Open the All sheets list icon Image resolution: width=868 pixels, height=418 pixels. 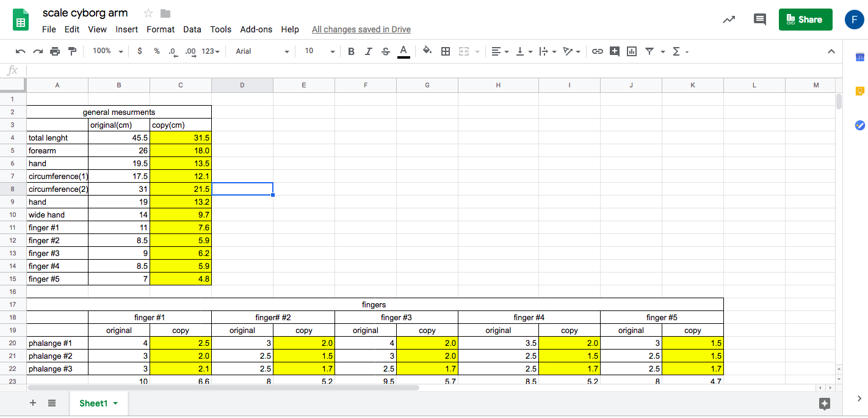(x=52, y=403)
